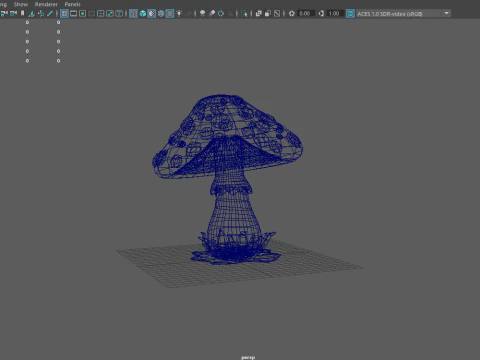Click the camera Bookmarks icon

pos(23,13)
